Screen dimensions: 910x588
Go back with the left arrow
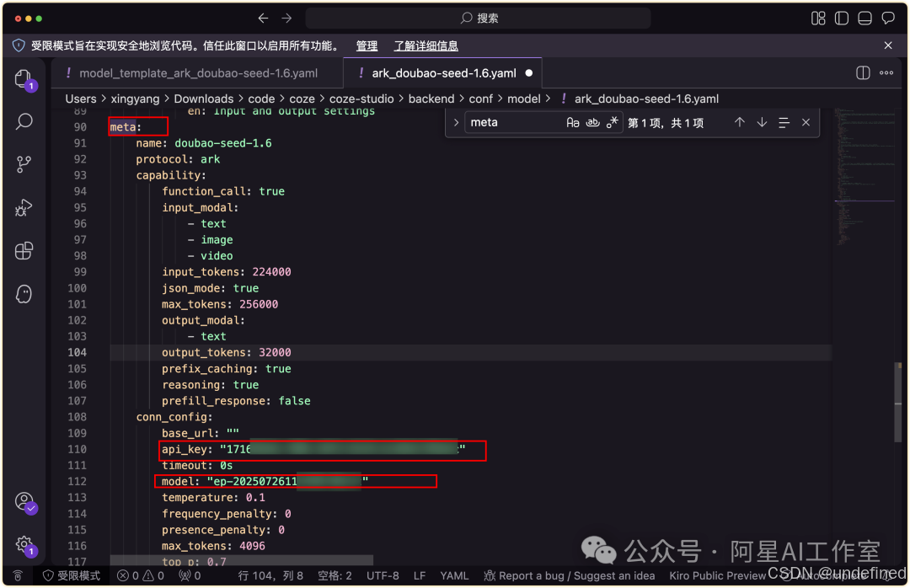point(263,18)
